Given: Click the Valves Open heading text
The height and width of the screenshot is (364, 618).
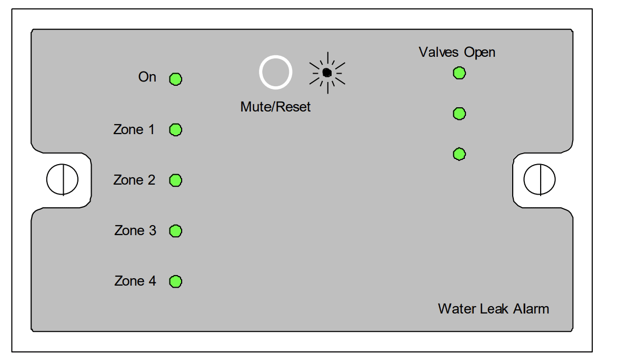Looking at the screenshot, I should point(457,52).
